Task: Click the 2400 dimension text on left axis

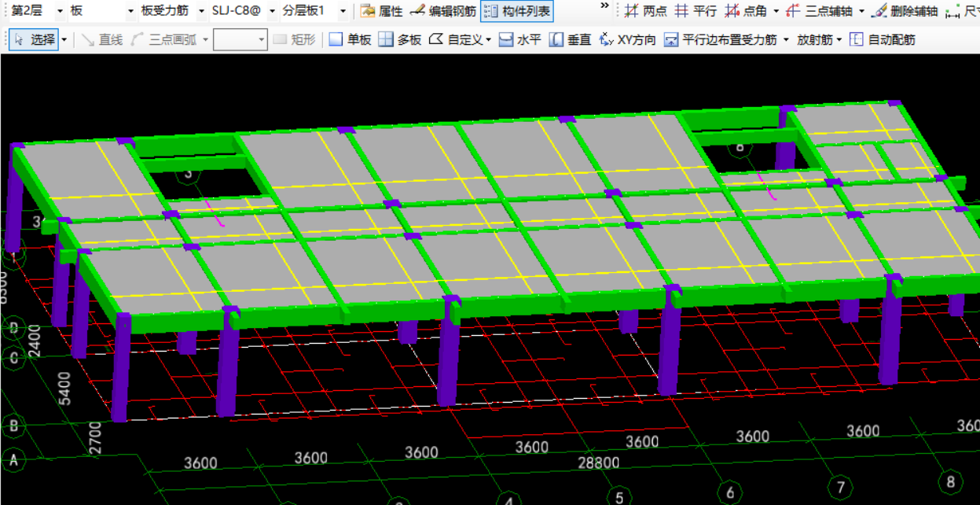Action: click(35, 341)
